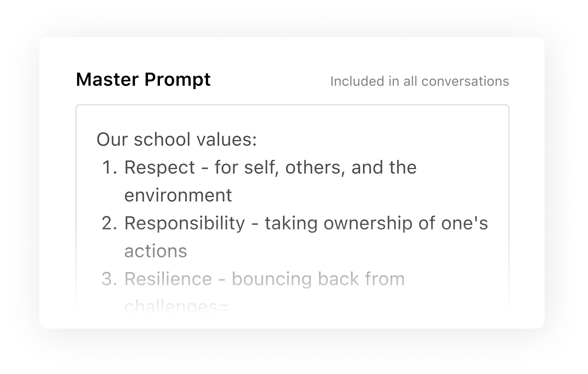The image size is (588, 374).
Task: Click the word environment in item one
Action: click(178, 196)
